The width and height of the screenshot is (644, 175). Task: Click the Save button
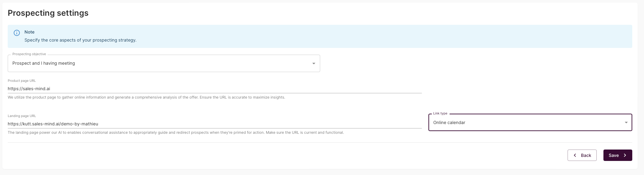tap(618, 155)
